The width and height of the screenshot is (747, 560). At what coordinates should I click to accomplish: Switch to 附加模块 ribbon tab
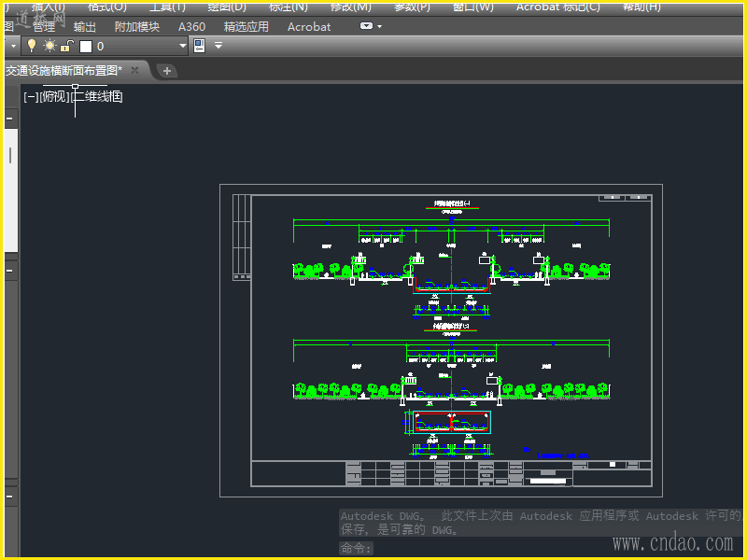136,27
